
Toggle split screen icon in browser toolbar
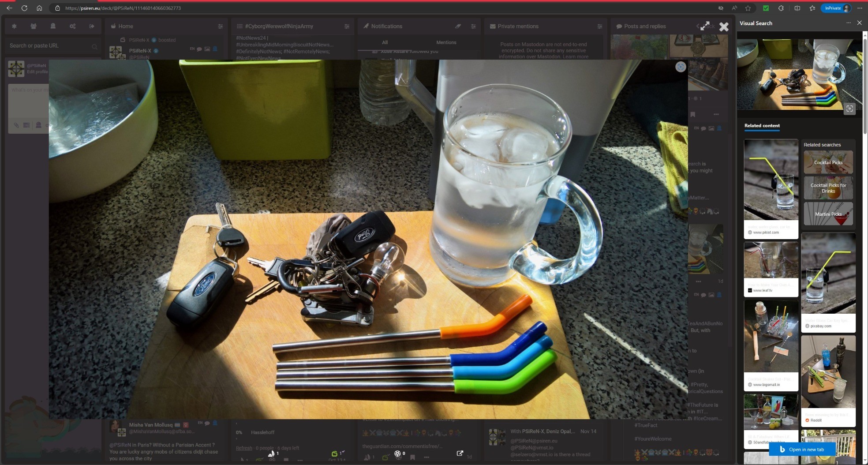797,8
